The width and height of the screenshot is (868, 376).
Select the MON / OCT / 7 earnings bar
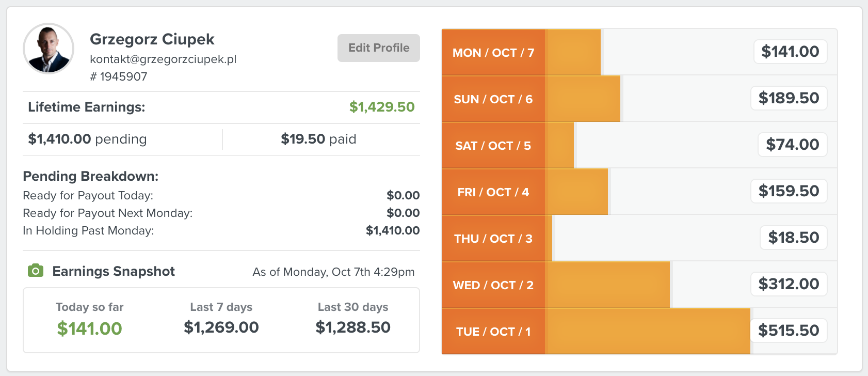click(639, 52)
